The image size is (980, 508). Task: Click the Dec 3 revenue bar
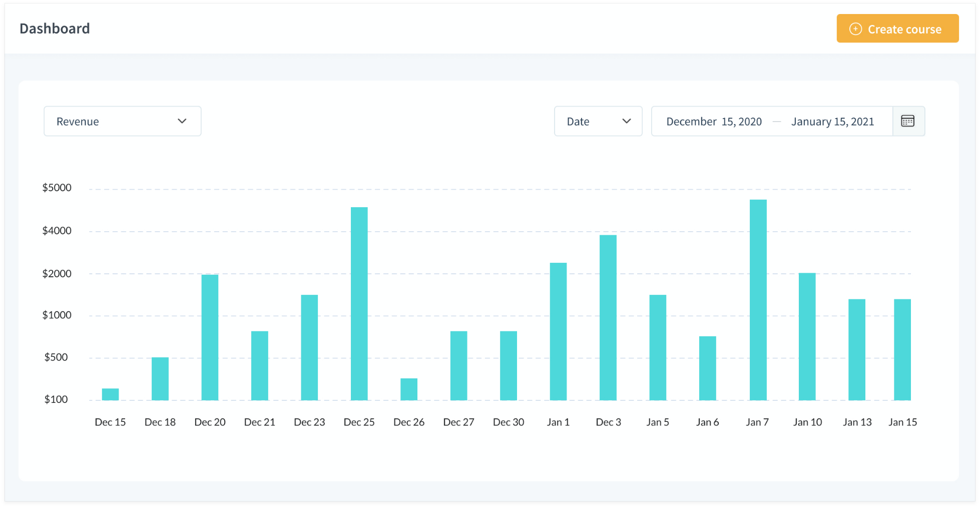tap(608, 318)
